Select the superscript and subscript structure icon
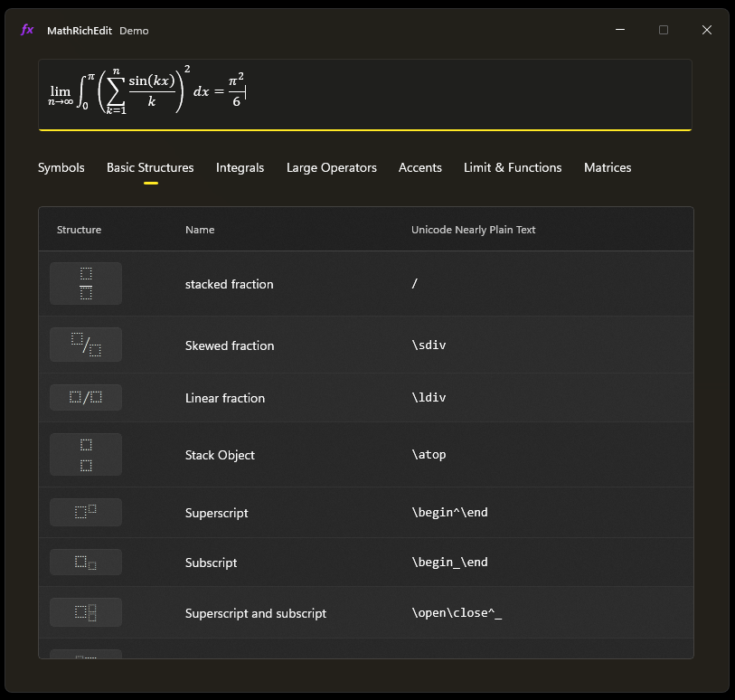Image resolution: width=735 pixels, height=700 pixels. 85,612
